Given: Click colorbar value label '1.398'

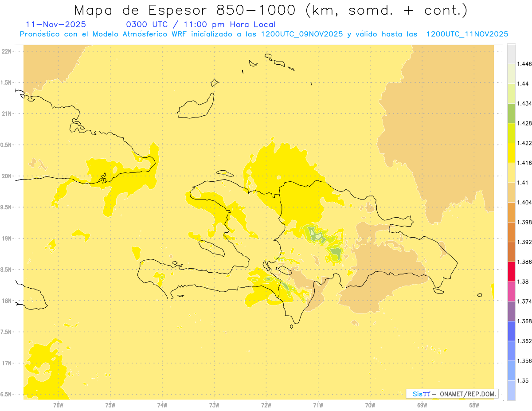Looking at the screenshot, I should [525, 222].
